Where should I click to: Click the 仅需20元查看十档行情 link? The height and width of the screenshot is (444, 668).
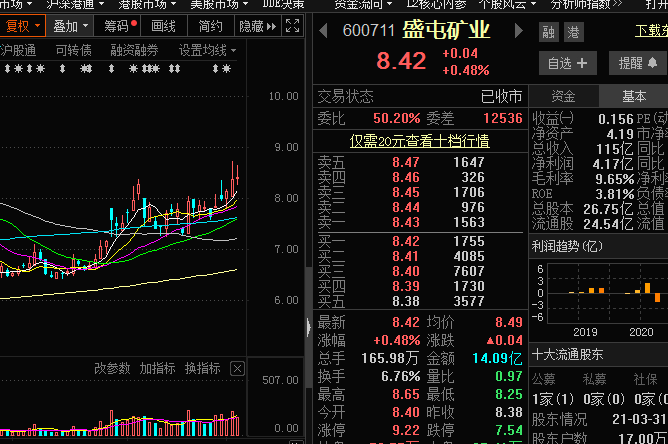[x=419, y=141]
